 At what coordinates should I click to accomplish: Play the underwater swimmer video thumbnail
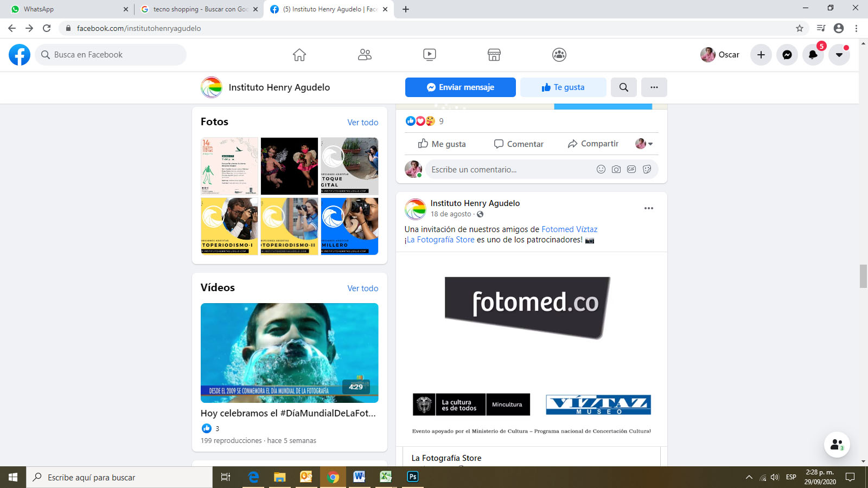289,352
